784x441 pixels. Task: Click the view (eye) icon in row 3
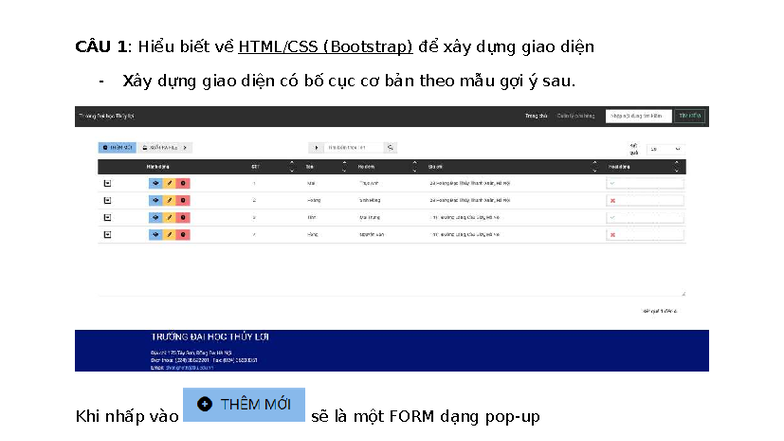point(156,218)
